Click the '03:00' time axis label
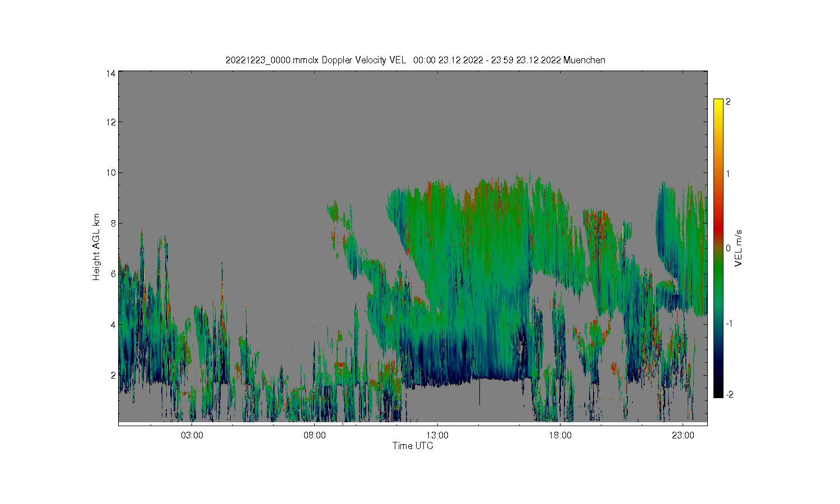 [192, 435]
